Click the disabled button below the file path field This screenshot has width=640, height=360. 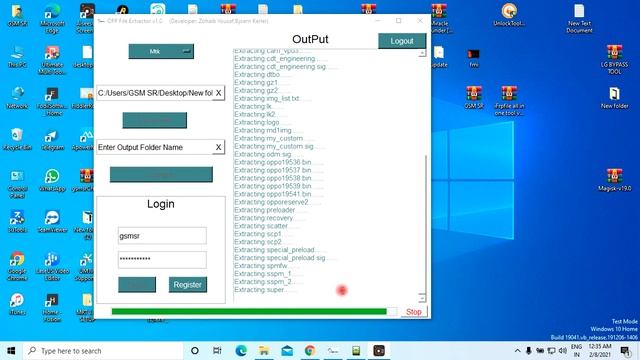pyautogui.click(x=155, y=120)
